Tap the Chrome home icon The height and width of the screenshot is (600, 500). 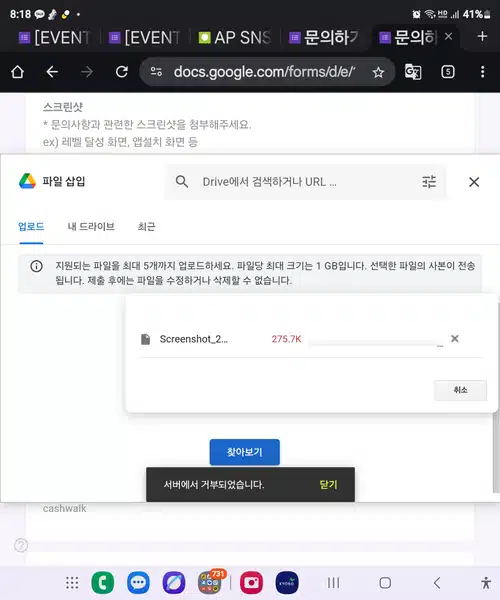(x=18, y=72)
